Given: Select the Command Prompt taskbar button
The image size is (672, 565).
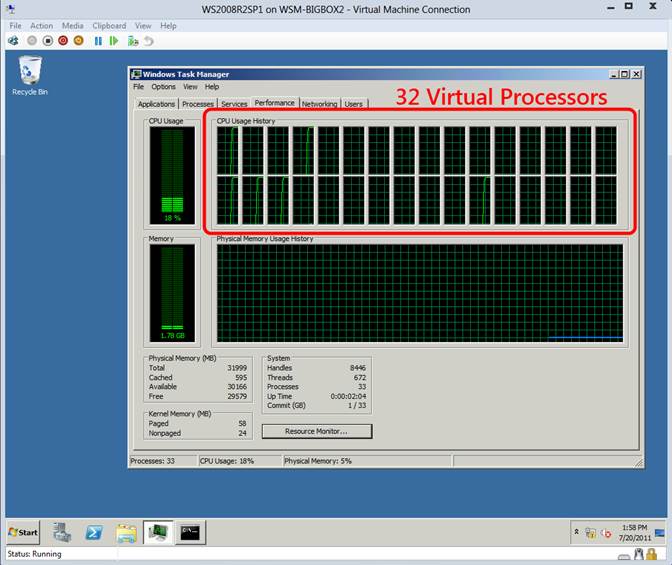Looking at the screenshot, I should click(190, 532).
